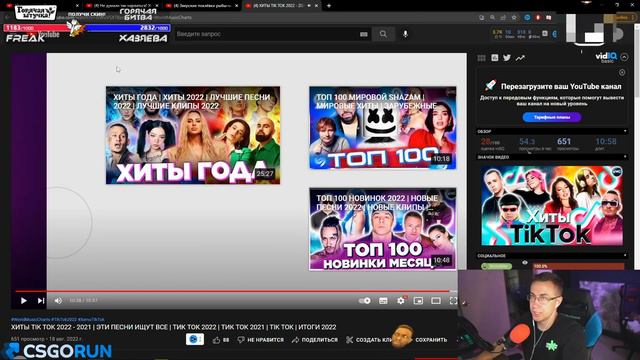Open the ХИТЫ ГОДА end-screen video
This screenshot has width=640, height=360.
[193, 135]
